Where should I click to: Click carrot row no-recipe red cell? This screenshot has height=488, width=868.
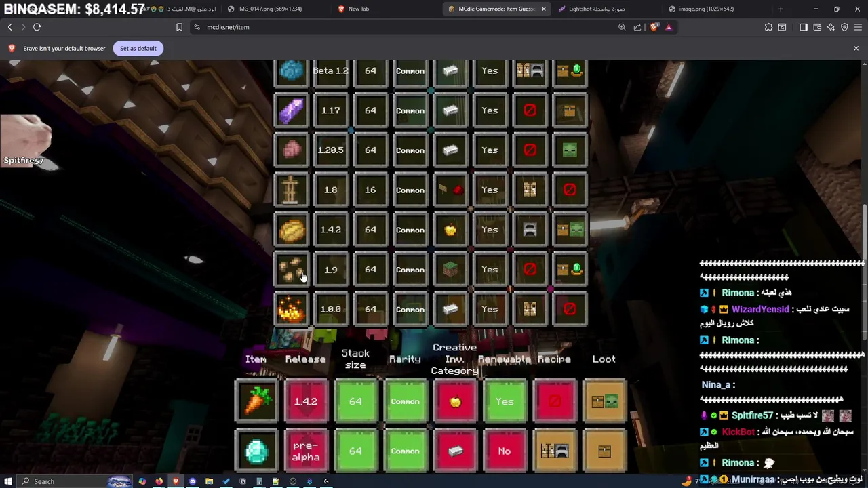click(x=554, y=401)
